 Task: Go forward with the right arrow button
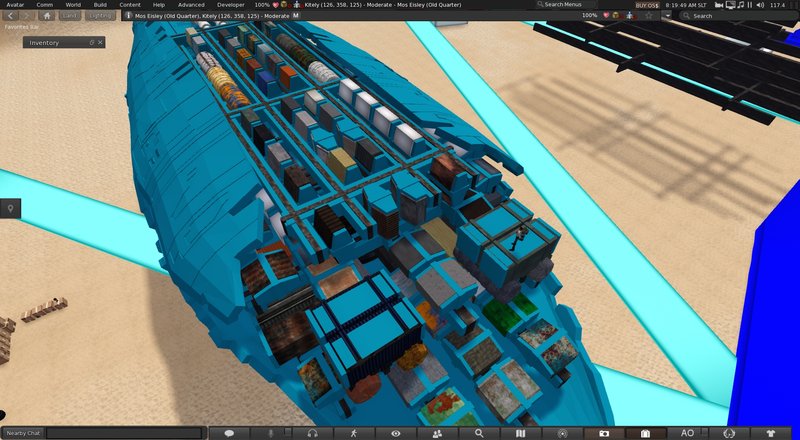point(28,16)
